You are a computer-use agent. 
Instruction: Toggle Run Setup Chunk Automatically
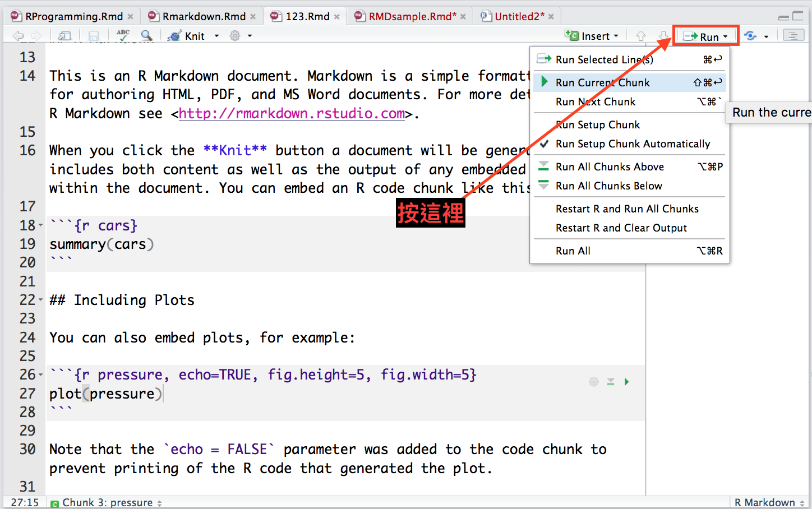[x=630, y=144]
